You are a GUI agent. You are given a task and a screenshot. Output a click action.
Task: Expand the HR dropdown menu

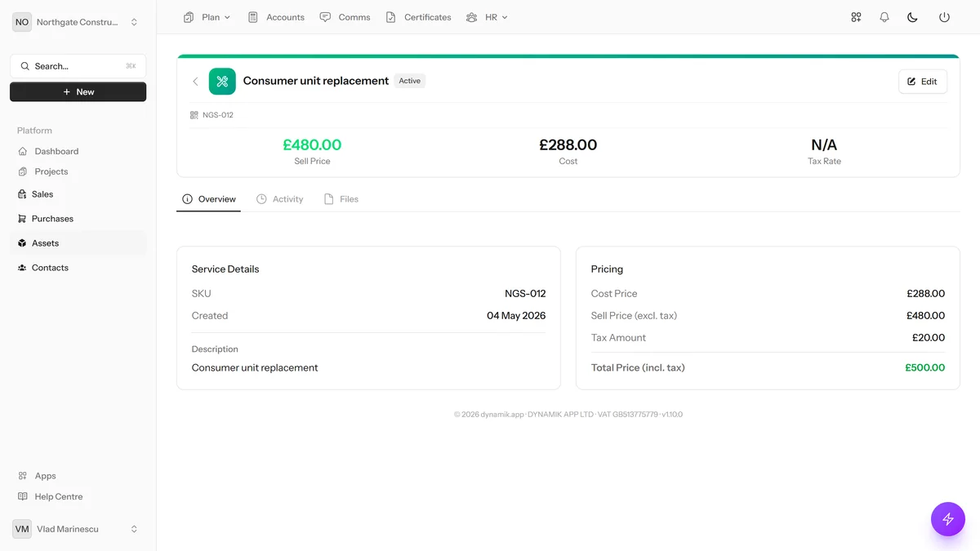[x=487, y=17]
